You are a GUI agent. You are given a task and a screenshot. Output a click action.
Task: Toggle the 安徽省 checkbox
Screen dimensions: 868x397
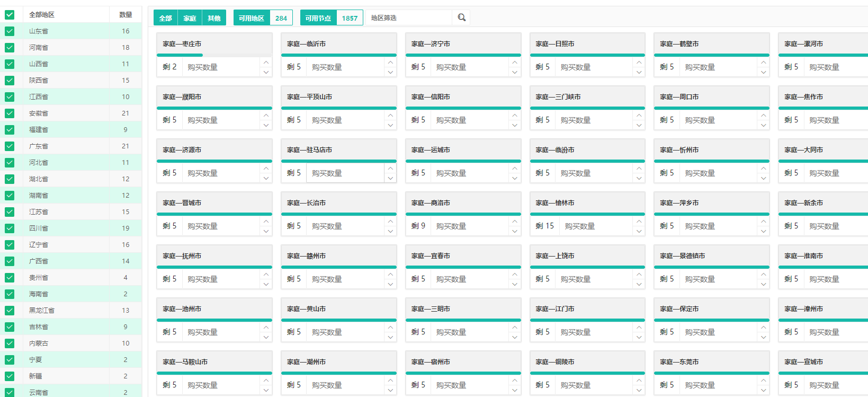[x=10, y=113]
